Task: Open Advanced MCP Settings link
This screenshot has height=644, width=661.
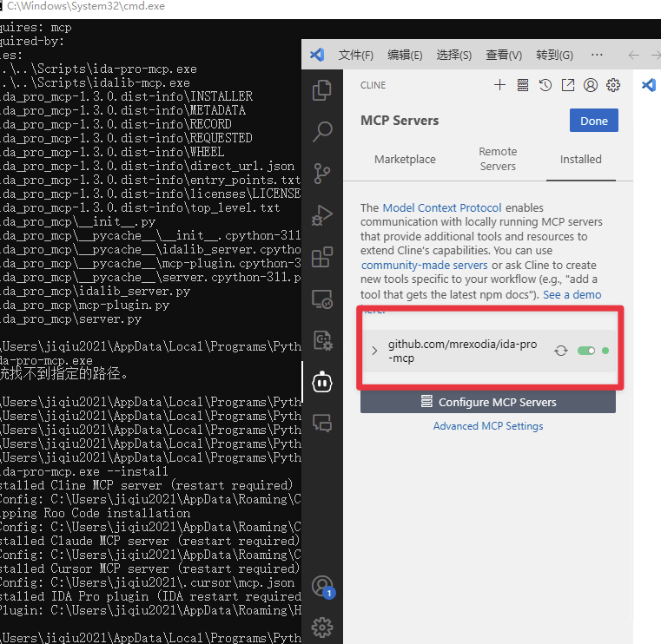Action: pos(488,426)
